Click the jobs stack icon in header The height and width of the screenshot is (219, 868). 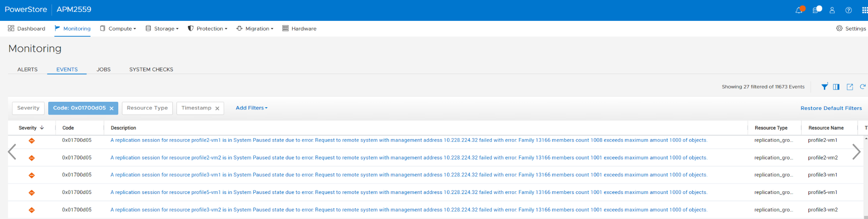[x=817, y=10]
